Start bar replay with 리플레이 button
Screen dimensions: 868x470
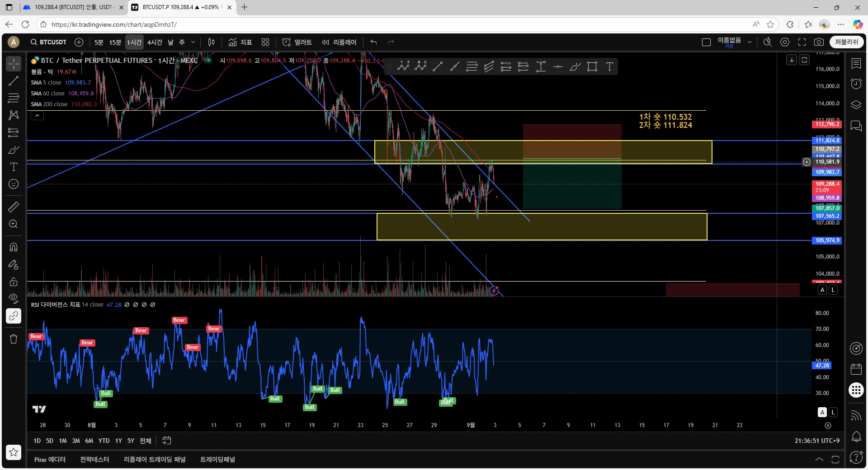click(x=339, y=42)
